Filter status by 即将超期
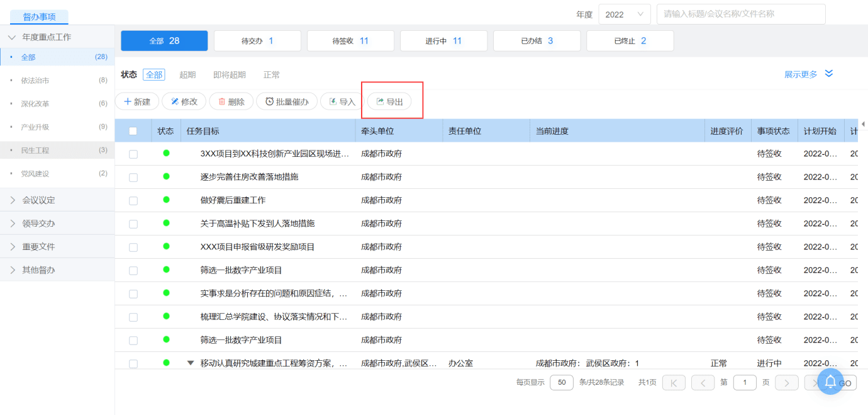The width and height of the screenshot is (868, 415). point(230,75)
